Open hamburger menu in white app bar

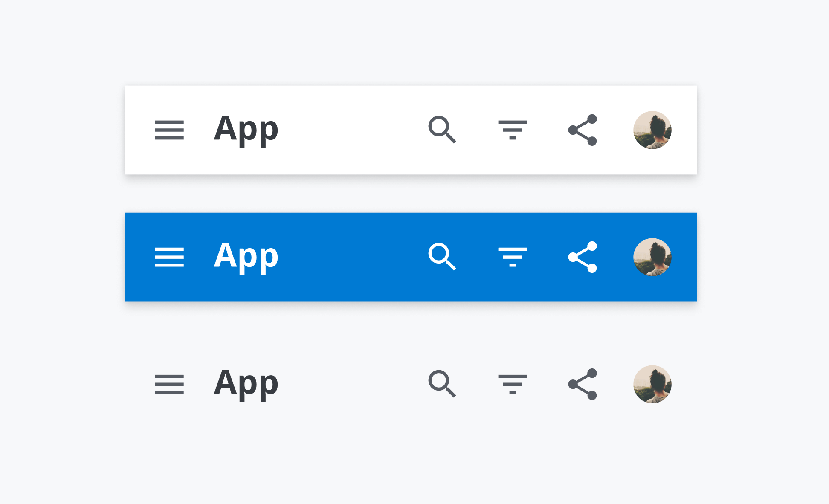pyautogui.click(x=169, y=130)
